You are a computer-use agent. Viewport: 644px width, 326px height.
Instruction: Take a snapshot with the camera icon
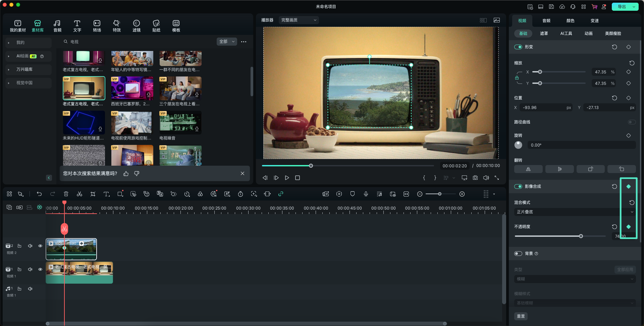tap(475, 178)
